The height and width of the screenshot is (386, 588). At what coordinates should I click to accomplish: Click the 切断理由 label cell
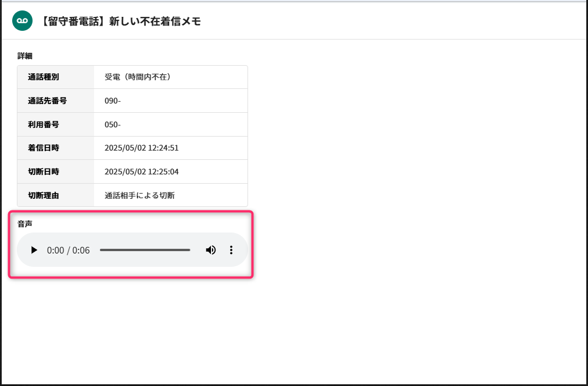pos(56,195)
